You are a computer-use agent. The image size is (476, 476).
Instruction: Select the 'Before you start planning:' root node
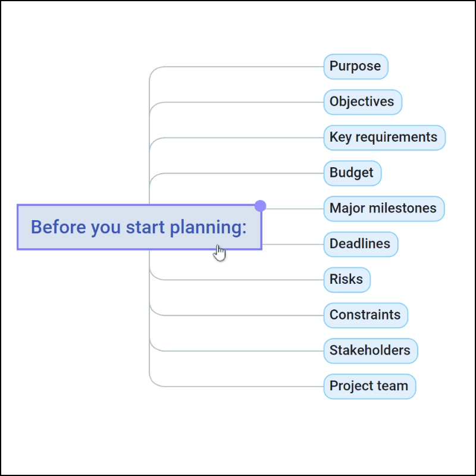click(x=139, y=227)
